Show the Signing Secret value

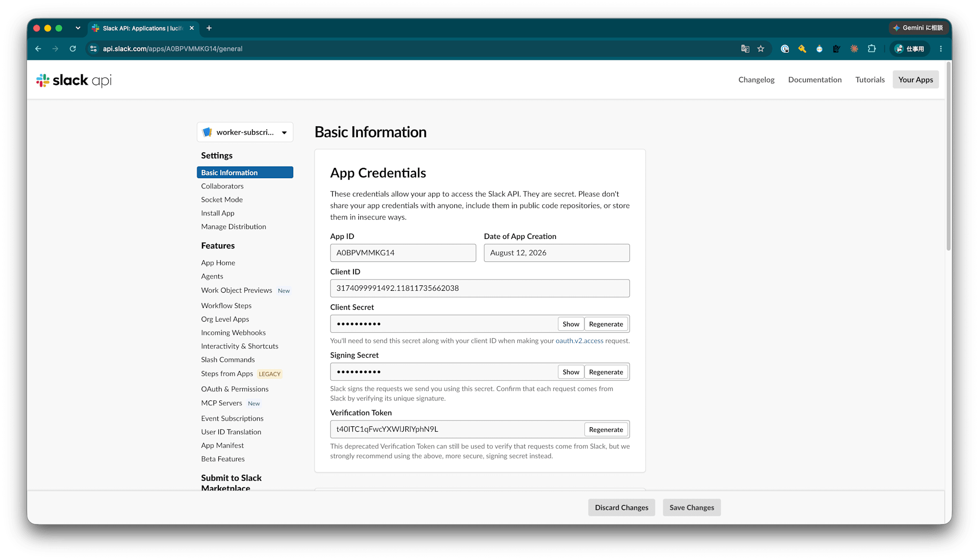[x=571, y=372]
